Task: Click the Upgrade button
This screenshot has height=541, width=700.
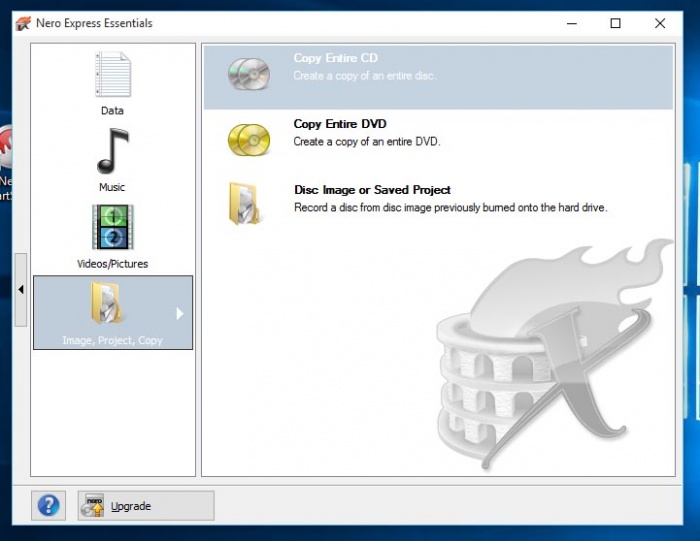Action: coord(146,505)
